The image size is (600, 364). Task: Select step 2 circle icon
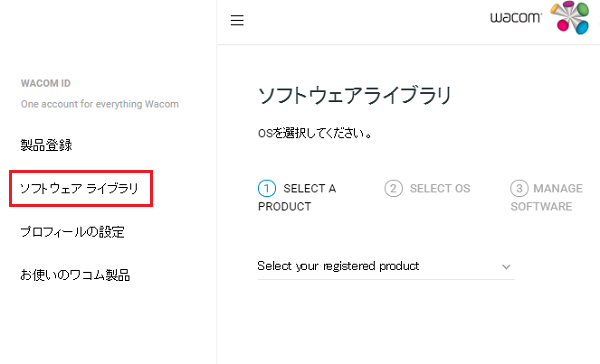(x=393, y=188)
